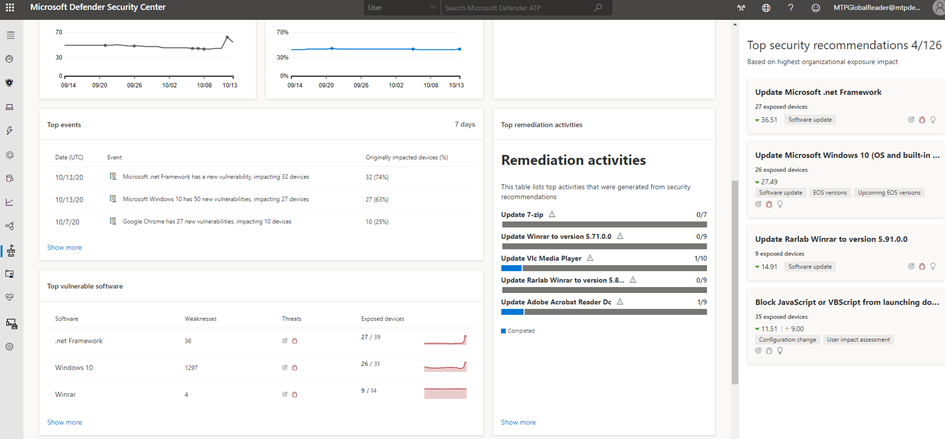Viewport: 945px width, 439px height.
Task: Click the User impact assessment tag
Action: [x=858, y=340]
